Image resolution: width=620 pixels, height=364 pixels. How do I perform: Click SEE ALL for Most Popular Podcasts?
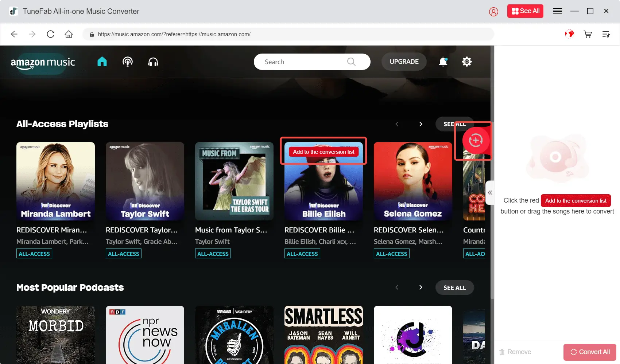coord(454,287)
